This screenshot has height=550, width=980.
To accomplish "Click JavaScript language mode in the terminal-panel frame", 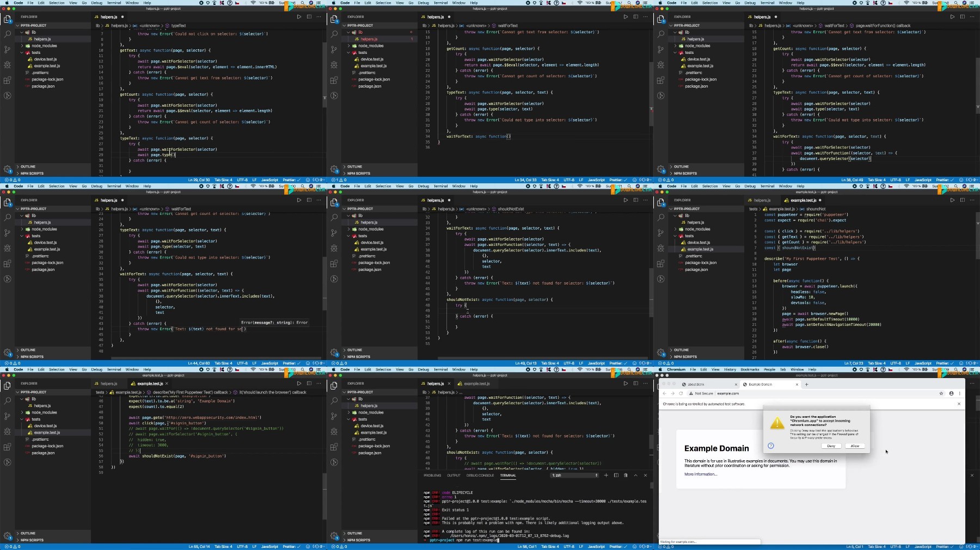I will tap(596, 547).
